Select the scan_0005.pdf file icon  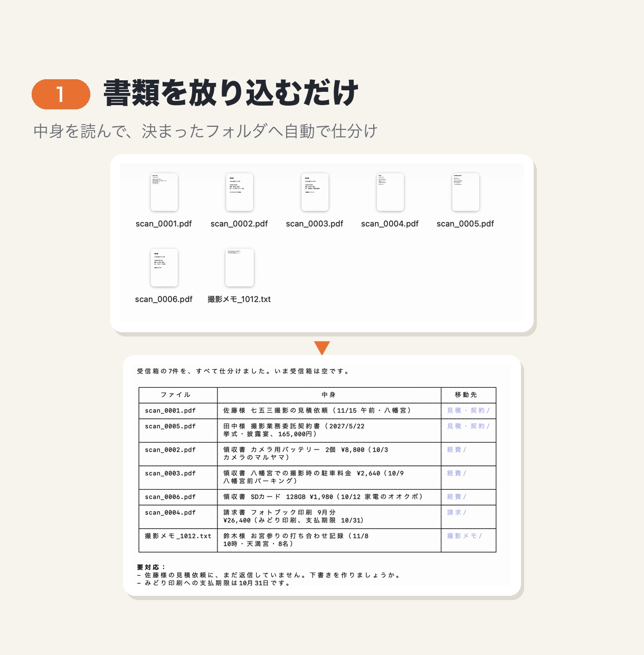pos(466,192)
